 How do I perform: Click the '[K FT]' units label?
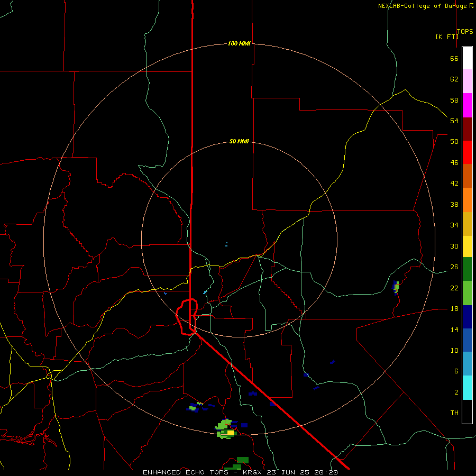447,36
